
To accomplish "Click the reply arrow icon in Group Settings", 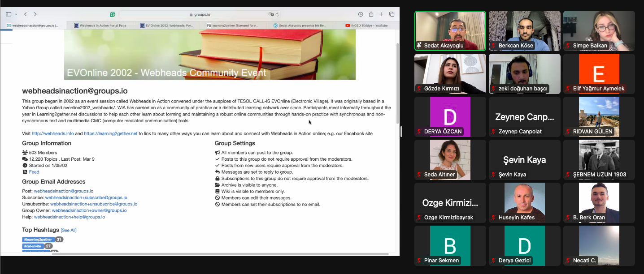I will [x=218, y=172].
